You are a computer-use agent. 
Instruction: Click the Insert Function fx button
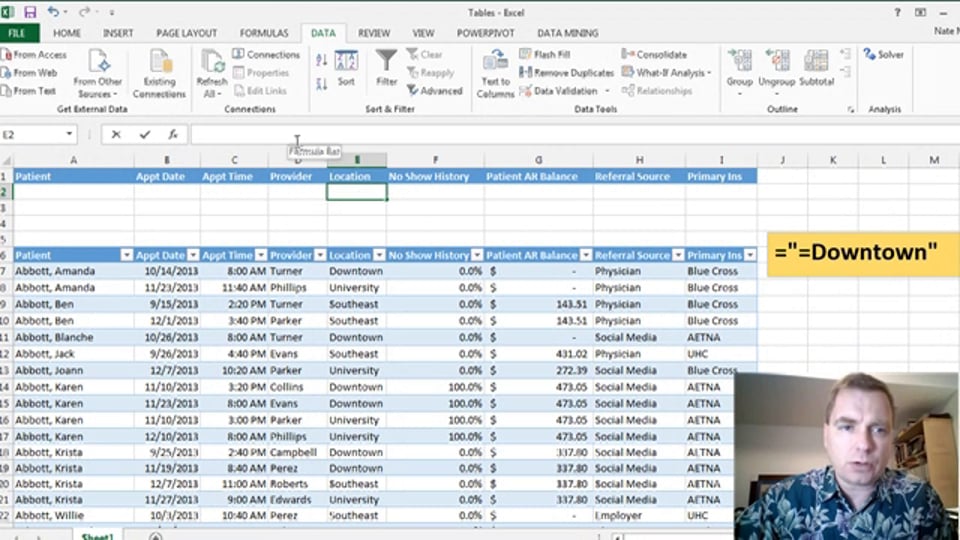(x=173, y=134)
